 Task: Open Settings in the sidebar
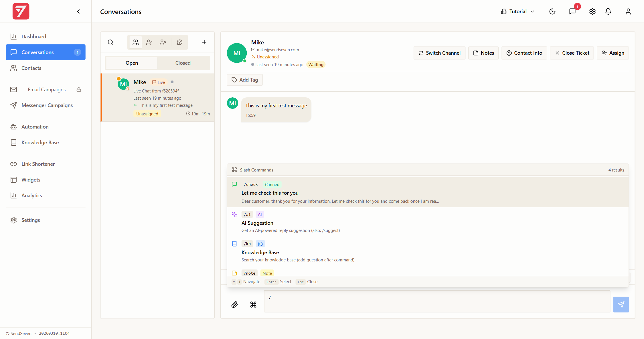[x=46, y=220]
